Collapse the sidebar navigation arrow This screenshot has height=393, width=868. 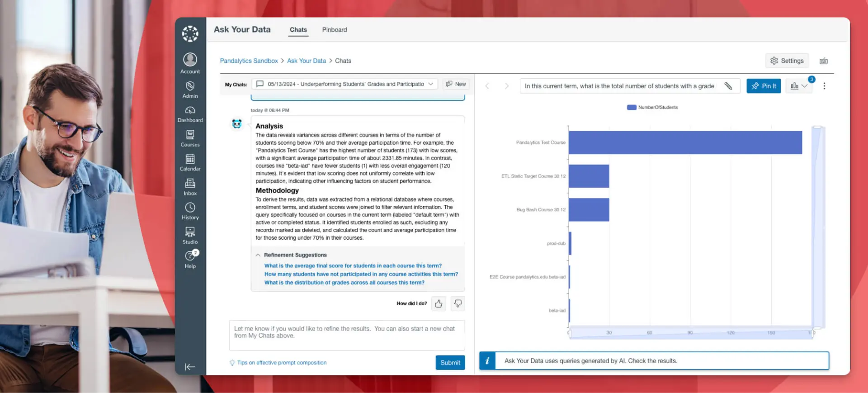(190, 367)
